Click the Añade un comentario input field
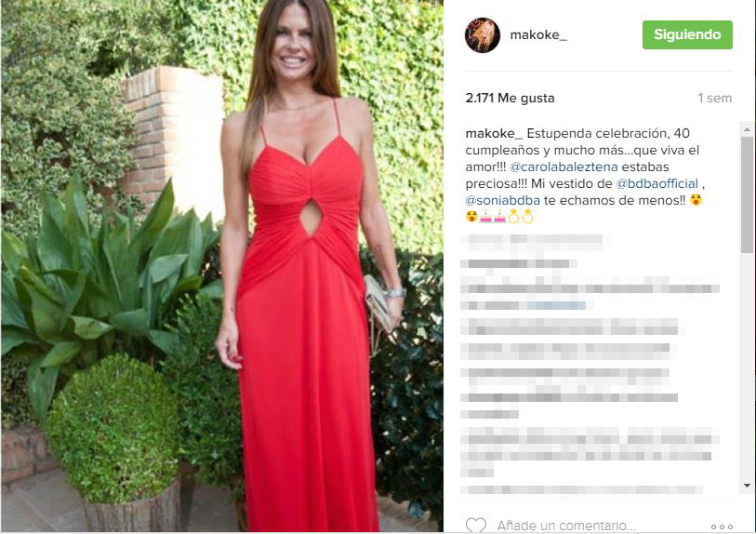756x534 pixels. [x=566, y=526]
